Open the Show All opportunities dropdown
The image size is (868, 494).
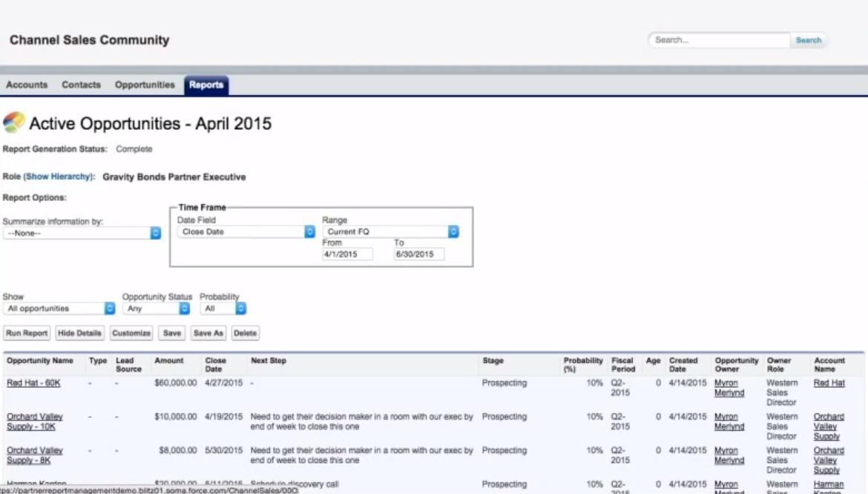[x=59, y=308]
